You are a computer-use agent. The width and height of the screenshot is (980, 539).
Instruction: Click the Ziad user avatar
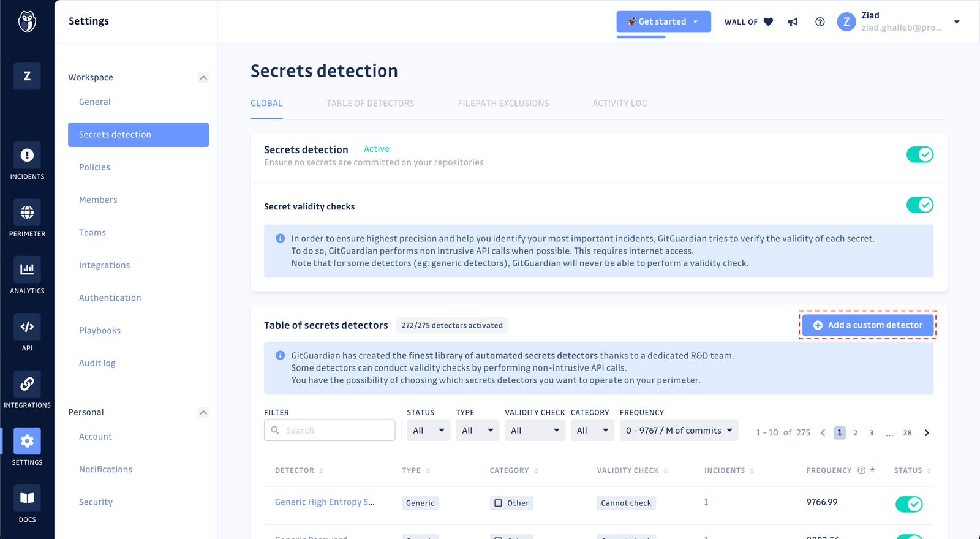pos(846,22)
